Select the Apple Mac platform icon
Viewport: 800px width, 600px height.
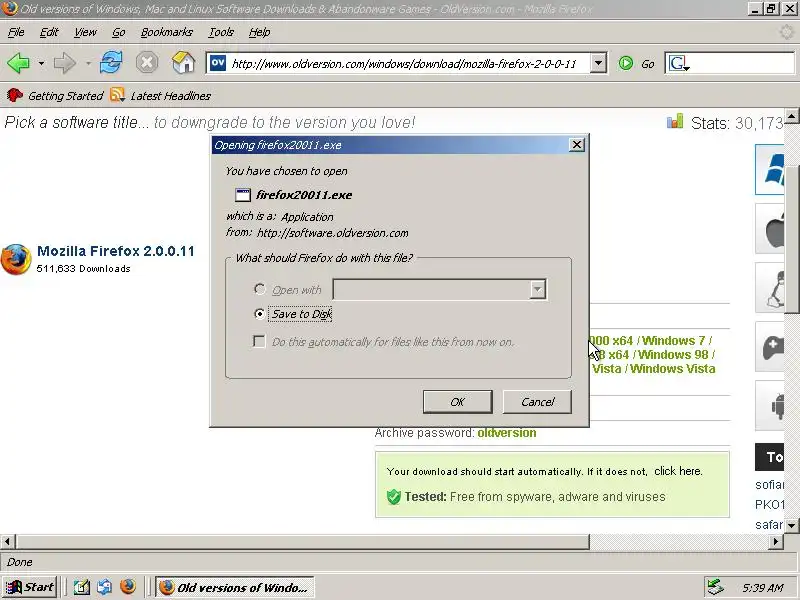tap(770, 229)
